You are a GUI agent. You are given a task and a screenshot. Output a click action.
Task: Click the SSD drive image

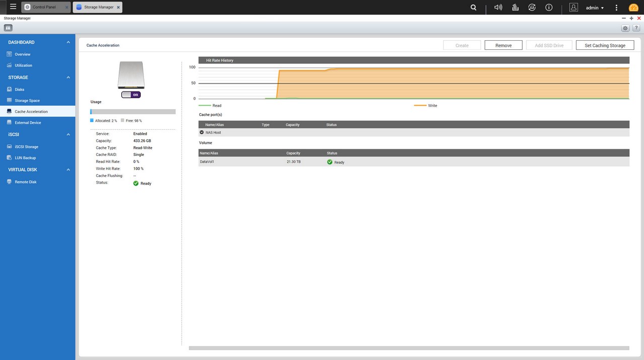(x=131, y=75)
